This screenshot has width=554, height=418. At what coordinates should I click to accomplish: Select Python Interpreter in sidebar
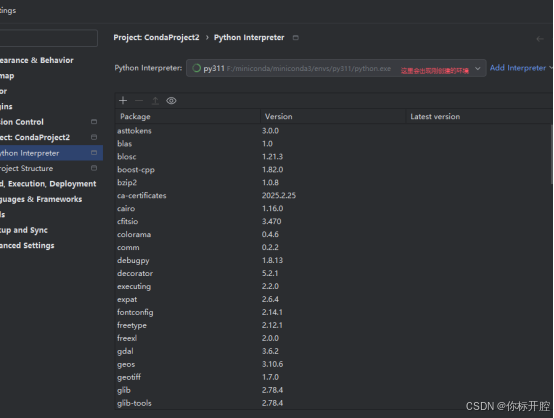pos(51,153)
